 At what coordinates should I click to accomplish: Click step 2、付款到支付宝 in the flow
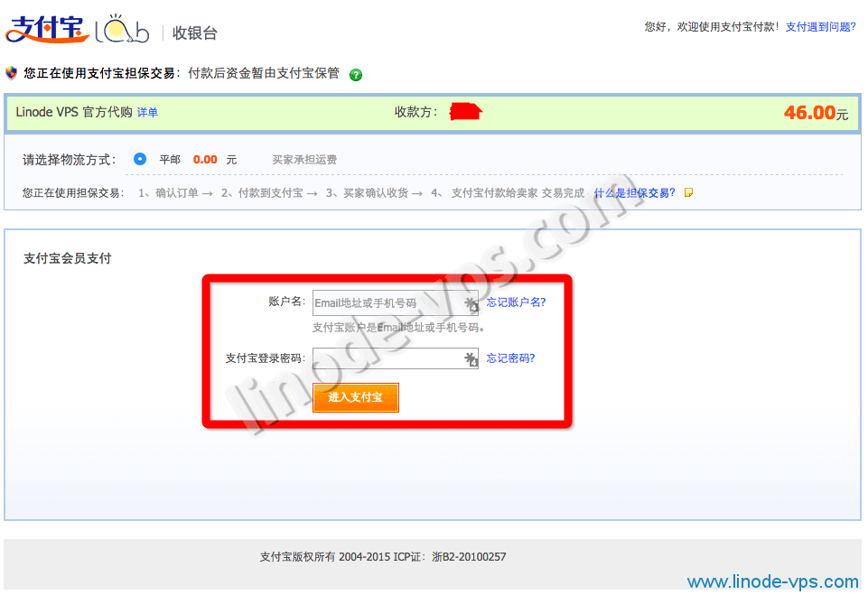[262, 192]
